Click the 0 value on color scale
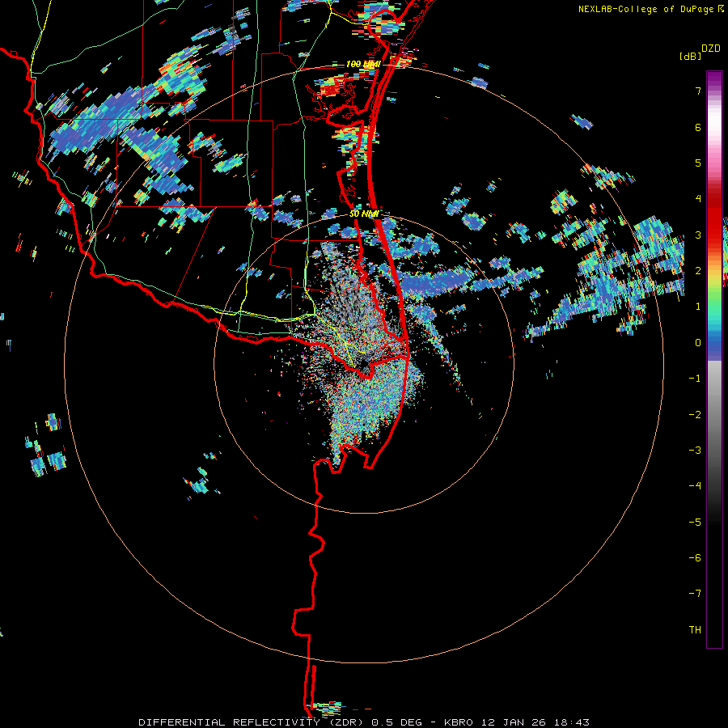This screenshot has width=728, height=728. click(x=698, y=343)
